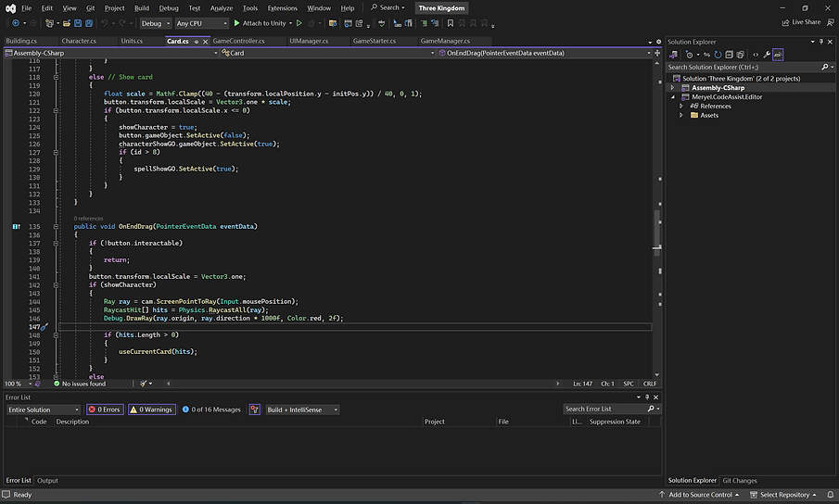This screenshot has height=504, width=839.
Task: Open the Any CPU platform dropdown
Action: click(202, 23)
